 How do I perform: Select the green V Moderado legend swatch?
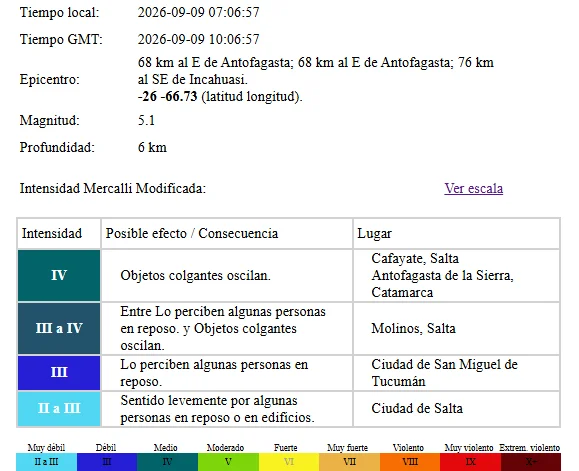228,462
